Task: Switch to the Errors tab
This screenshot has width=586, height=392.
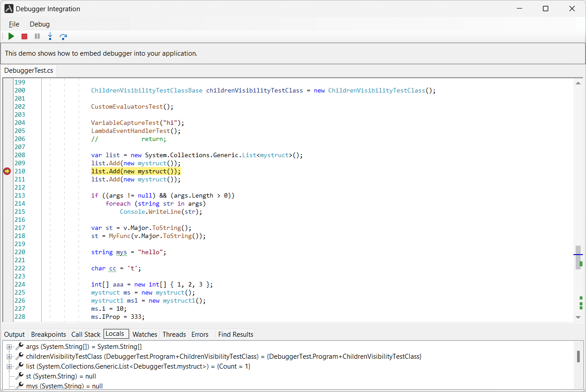Action: (200, 334)
